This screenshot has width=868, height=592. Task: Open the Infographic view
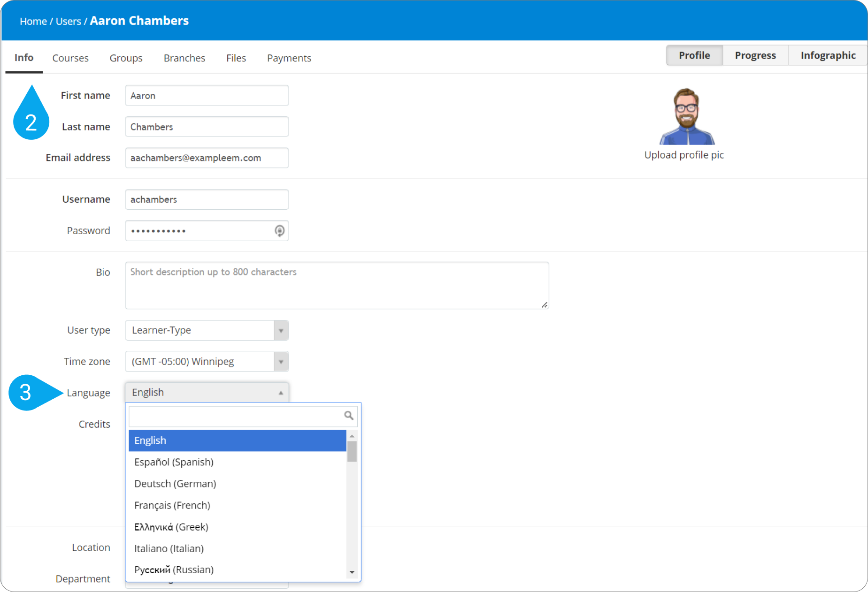pos(828,55)
